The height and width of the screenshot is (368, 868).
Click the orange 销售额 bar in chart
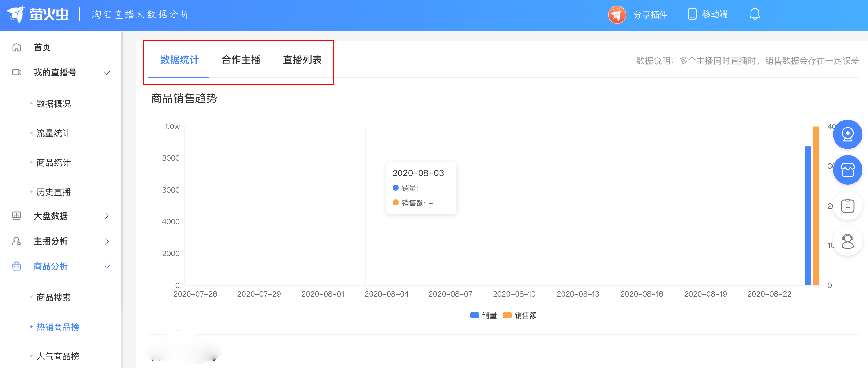click(x=816, y=205)
